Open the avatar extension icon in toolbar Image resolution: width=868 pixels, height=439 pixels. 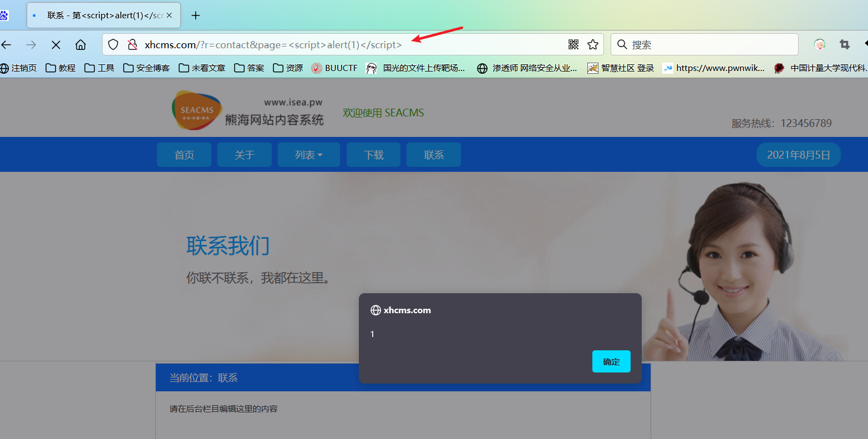pos(820,44)
